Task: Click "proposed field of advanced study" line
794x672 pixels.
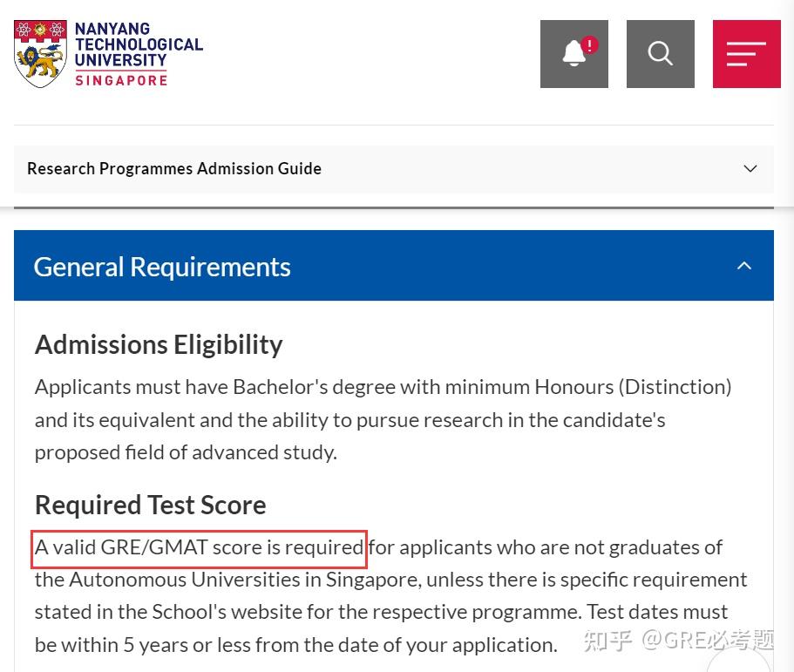Action: point(186,452)
